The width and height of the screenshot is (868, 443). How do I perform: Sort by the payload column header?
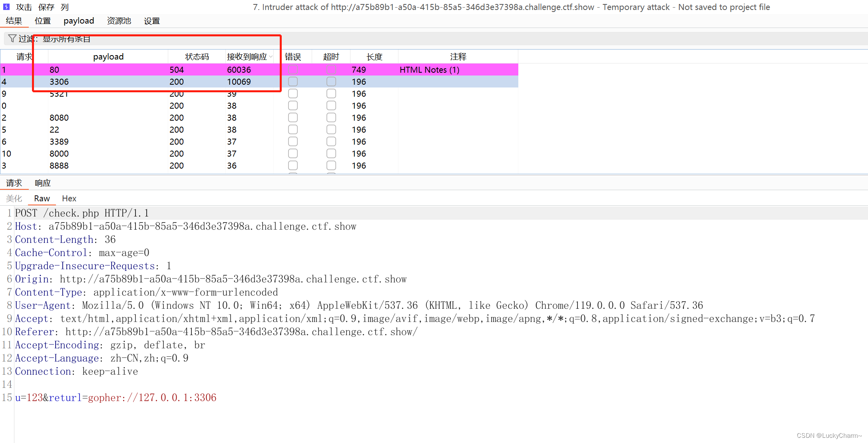click(x=108, y=57)
